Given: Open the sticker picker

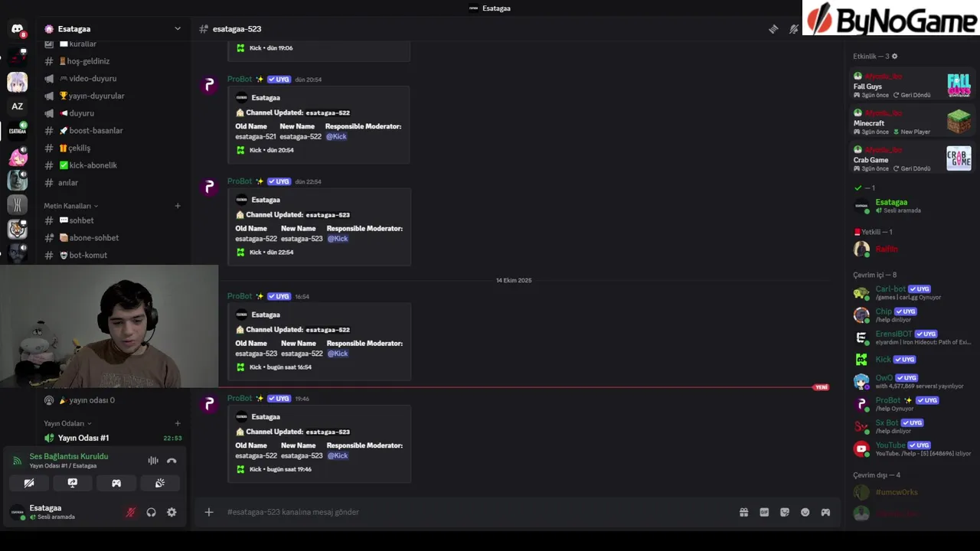Looking at the screenshot, I should 785,512.
